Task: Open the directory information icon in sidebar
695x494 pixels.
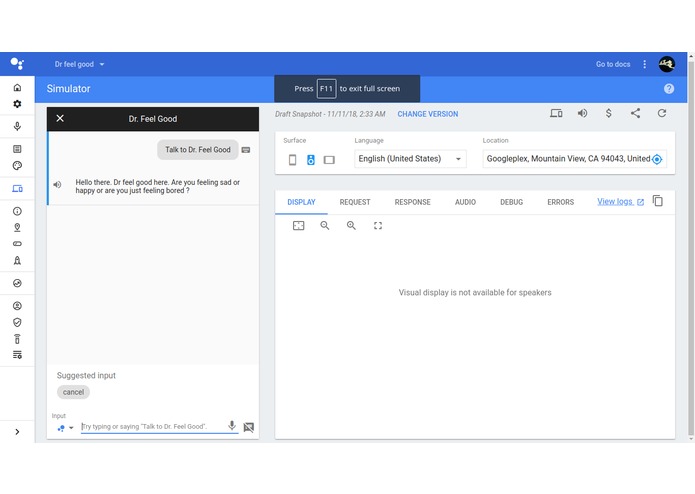Action: (17, 211)
